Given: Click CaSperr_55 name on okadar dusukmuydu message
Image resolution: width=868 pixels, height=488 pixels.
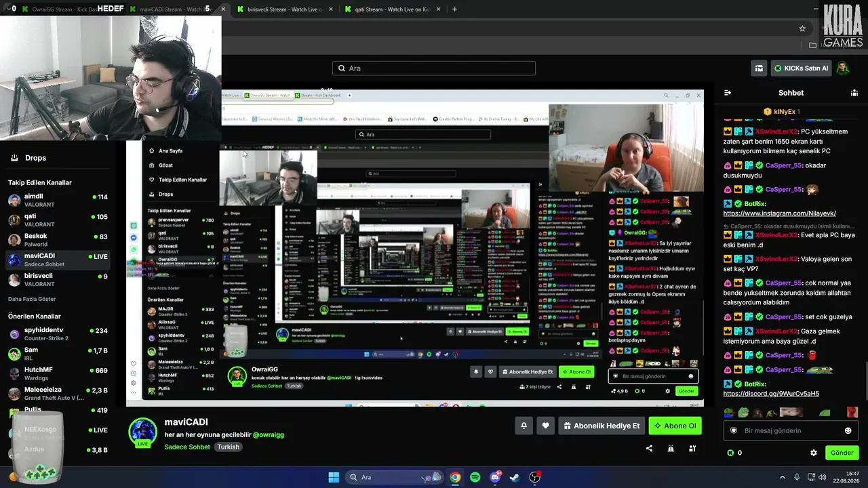Looking at the screenshot, I should pos(785,165).
